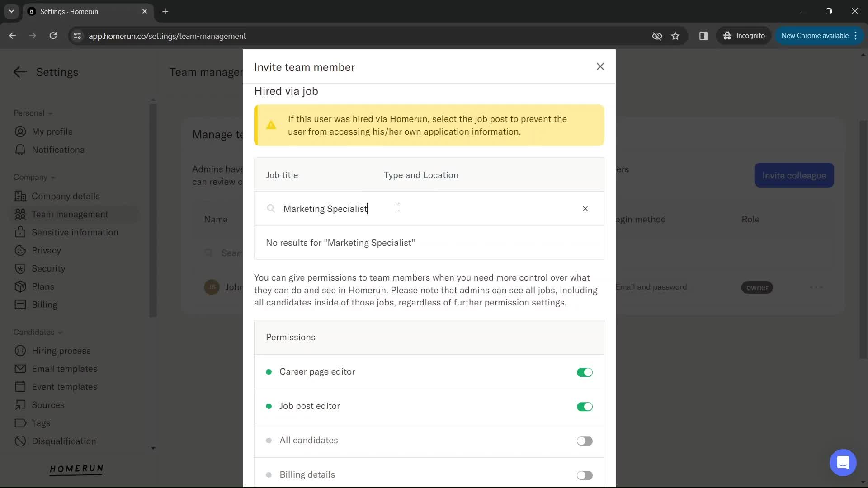868x488 pixels.
Task: Click the Team management menu item
Action: [70, 213]
